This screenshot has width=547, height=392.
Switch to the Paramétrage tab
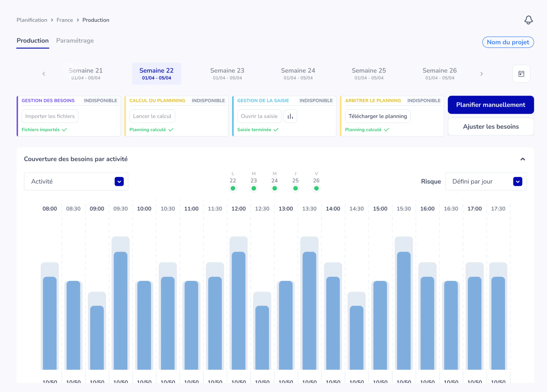[75, 41]
